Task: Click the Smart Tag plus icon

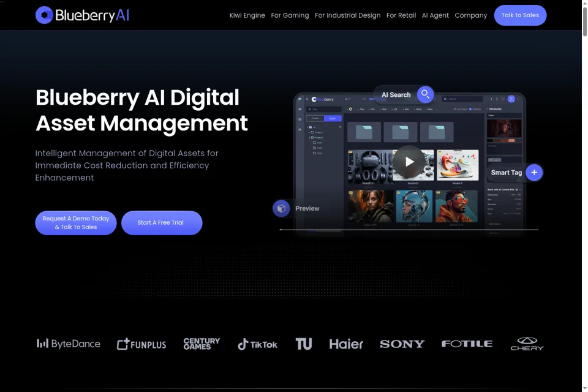Action: coord(534,173)
